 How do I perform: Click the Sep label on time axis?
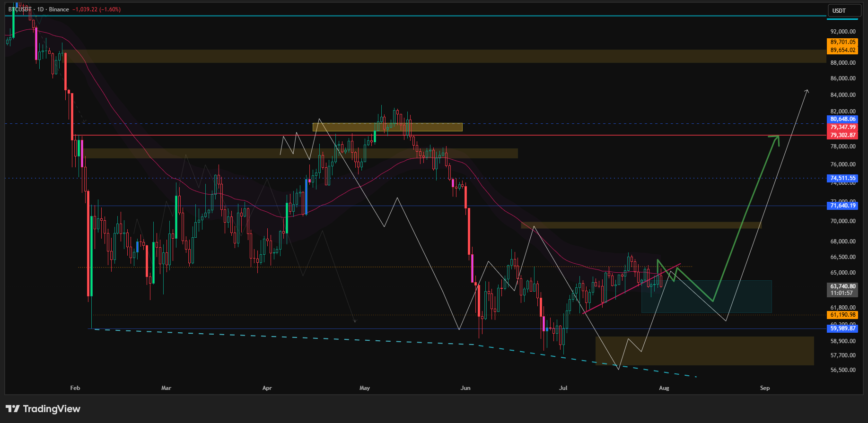pyautogui.click(x=765, y=388)
